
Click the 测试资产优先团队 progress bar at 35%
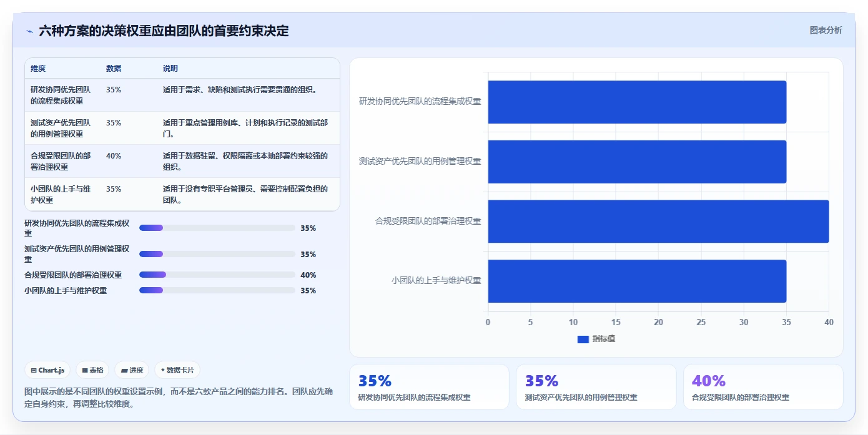pyautogui.click(x=217, y=254)
